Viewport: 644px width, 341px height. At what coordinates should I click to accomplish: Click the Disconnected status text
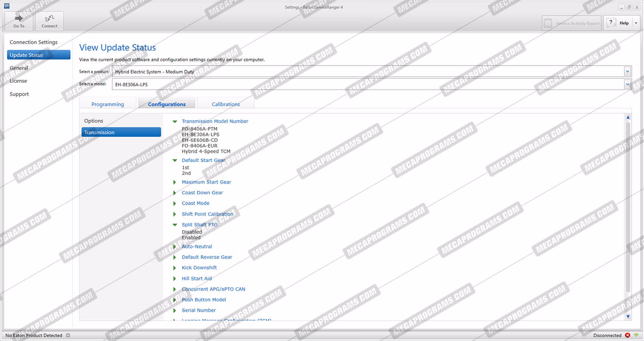click(x=607, y=335)
